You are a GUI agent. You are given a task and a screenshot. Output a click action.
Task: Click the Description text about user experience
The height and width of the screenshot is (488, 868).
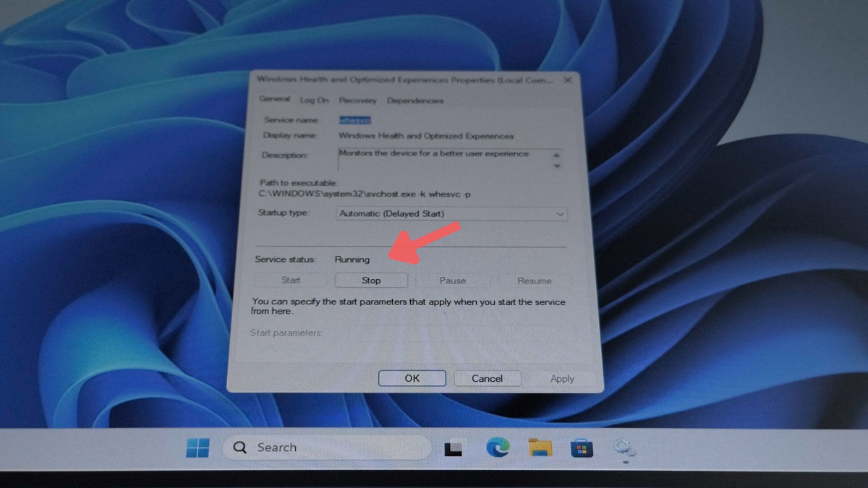[434, 154]
